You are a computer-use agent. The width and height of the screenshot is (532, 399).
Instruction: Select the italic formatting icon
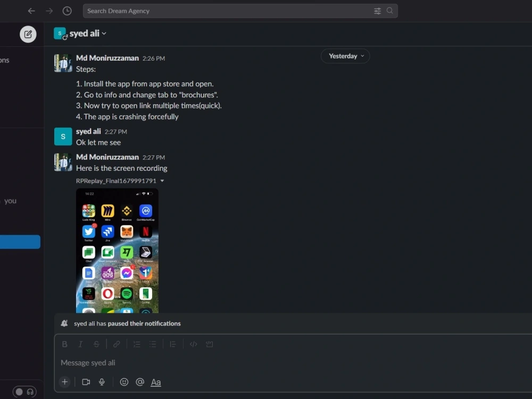click(80, 344)
